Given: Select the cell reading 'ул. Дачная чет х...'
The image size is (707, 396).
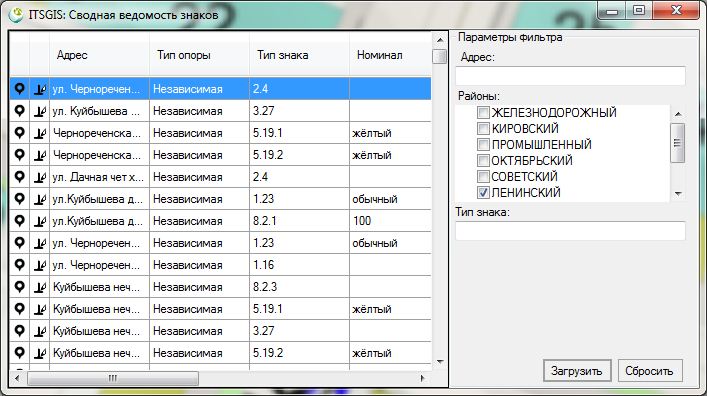Looking at the screenshot, I should (x=99, y=177).
